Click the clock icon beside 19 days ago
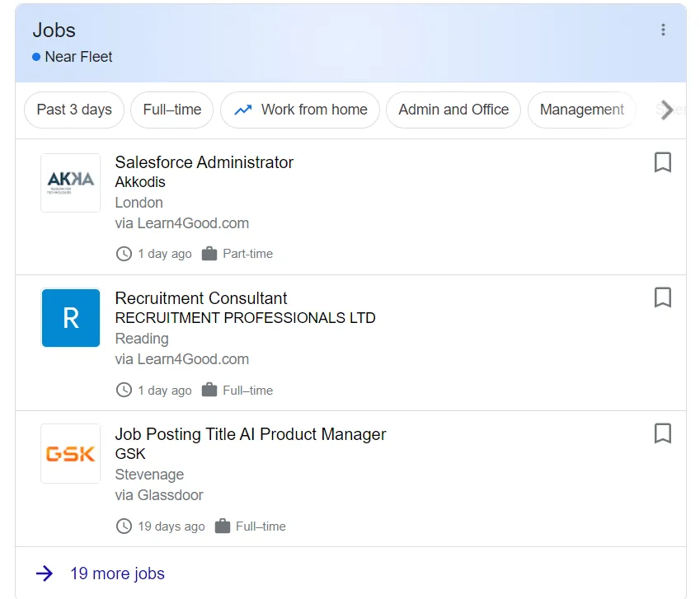 (x=124, y=526)
